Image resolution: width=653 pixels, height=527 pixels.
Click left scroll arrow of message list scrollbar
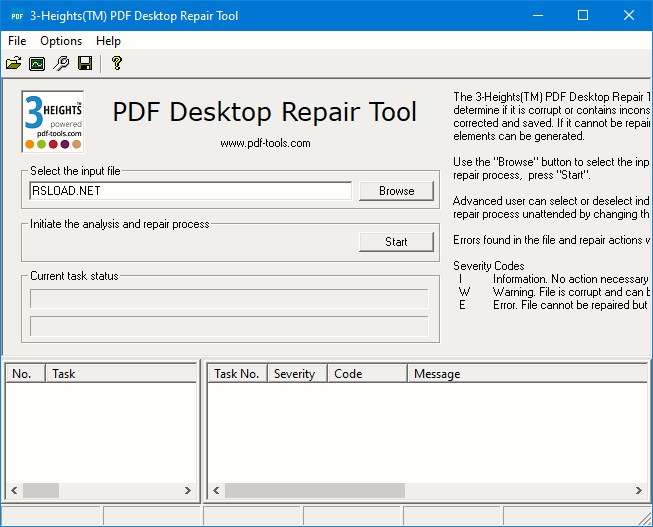tap(215, 491)
